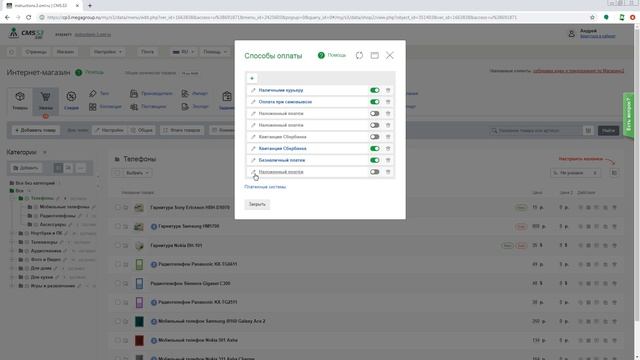Disable the Наличными курьеру toggle
Screen dimensions: 640x360
pos(375,90)
